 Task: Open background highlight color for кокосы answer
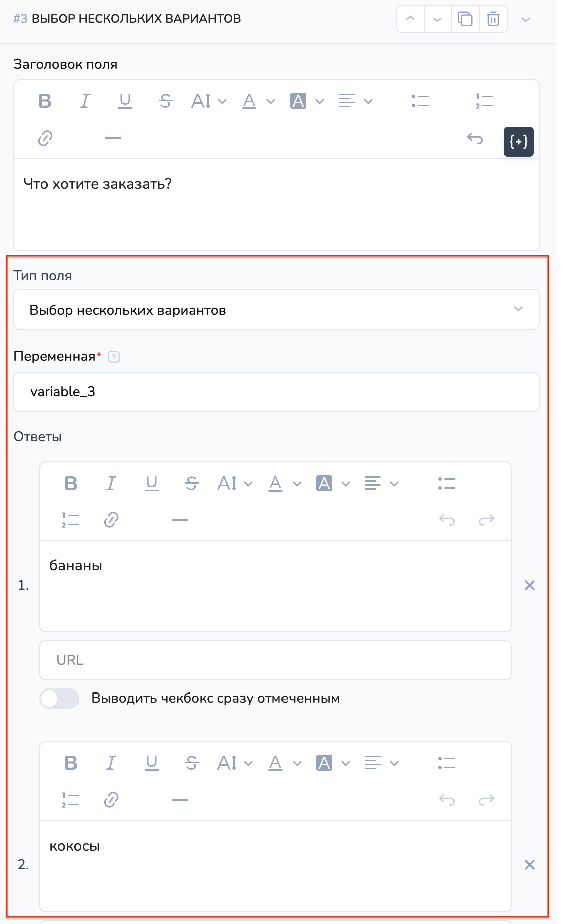coord(332,763)
